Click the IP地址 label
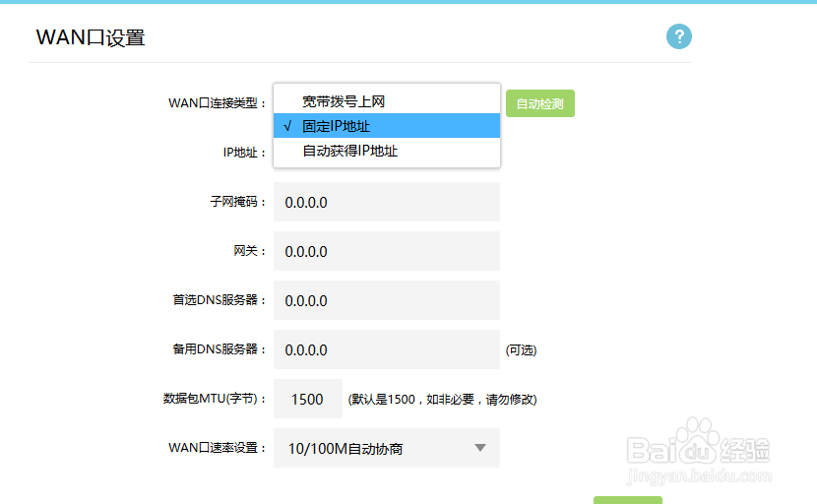This screenshot has width=817, height=504. pyautogui.click(x=244, y=153)
